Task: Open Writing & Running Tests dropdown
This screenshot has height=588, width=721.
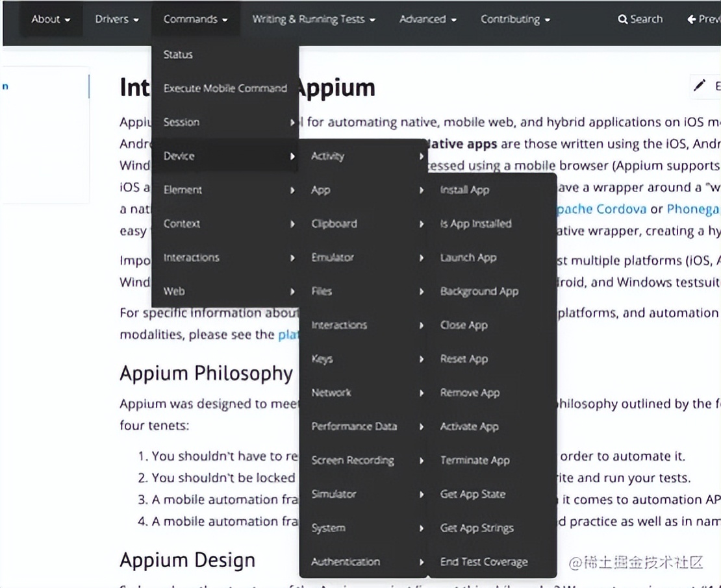Action: coord(314,19)
